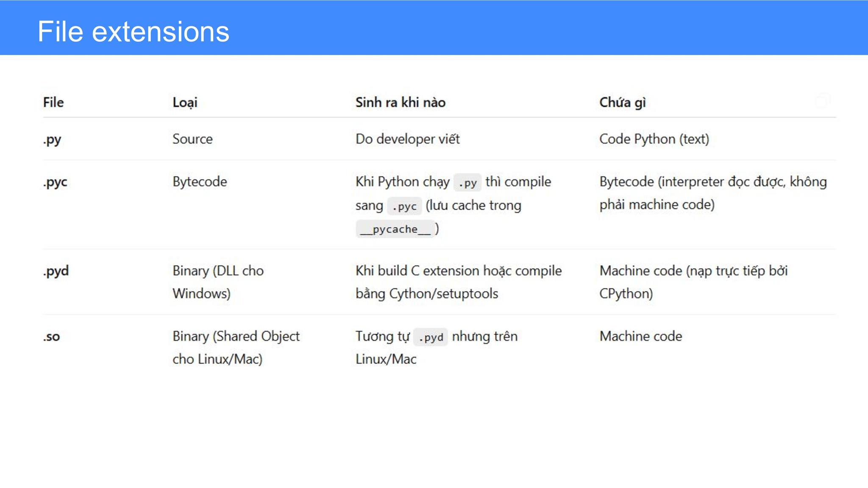The width and height of the screenshot is (868, 488).
Task: Click the .pyc inline code chip
Action: pyautogui.click(x=405, y=206)
